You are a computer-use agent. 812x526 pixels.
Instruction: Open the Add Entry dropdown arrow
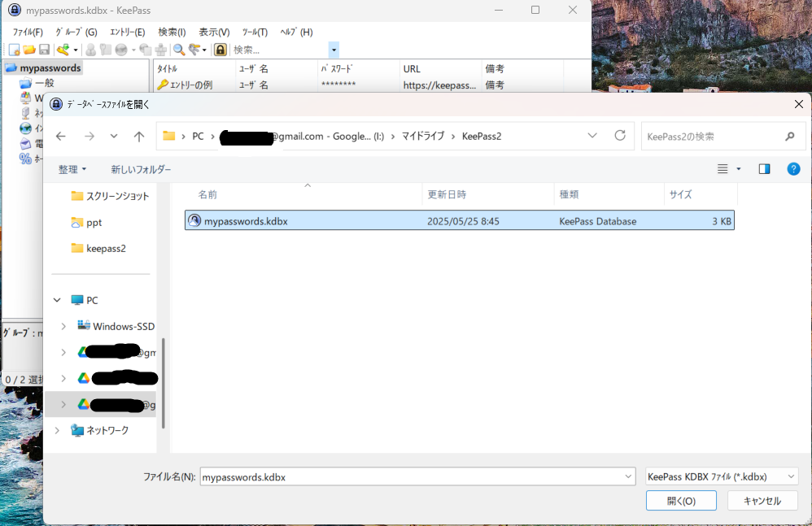(x=76, y=50)
